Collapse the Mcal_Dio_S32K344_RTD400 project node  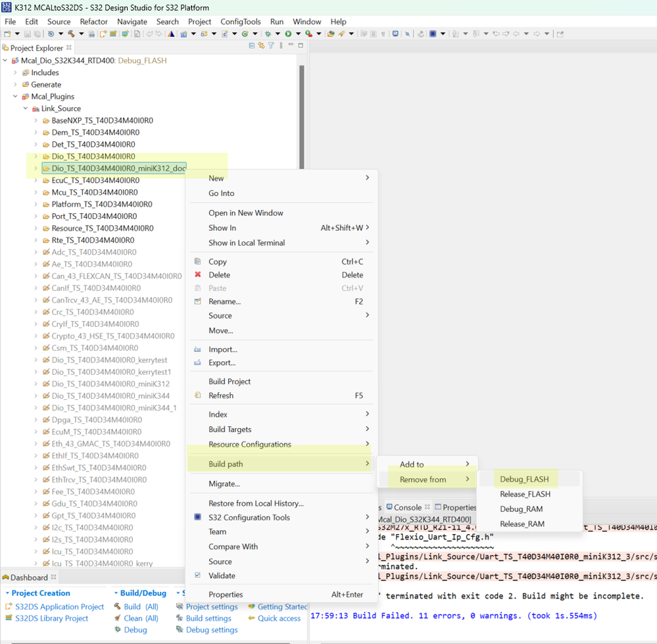click(x=5, y=61)
